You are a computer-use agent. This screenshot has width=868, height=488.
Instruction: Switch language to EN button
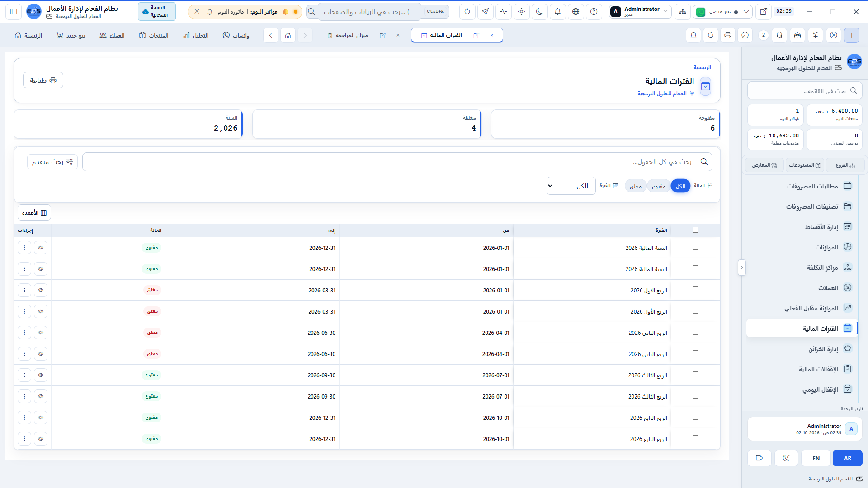point(816,458)
